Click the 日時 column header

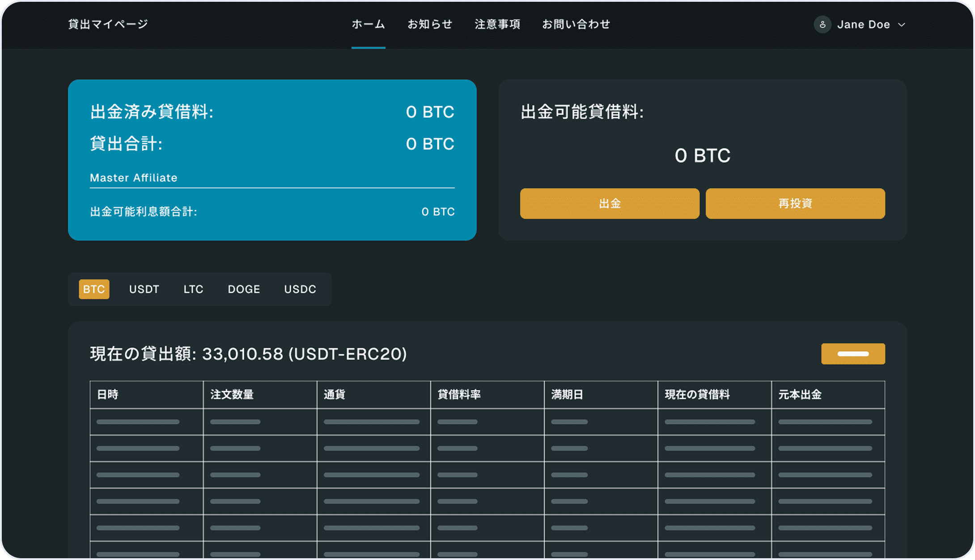(x=108, y=395)
